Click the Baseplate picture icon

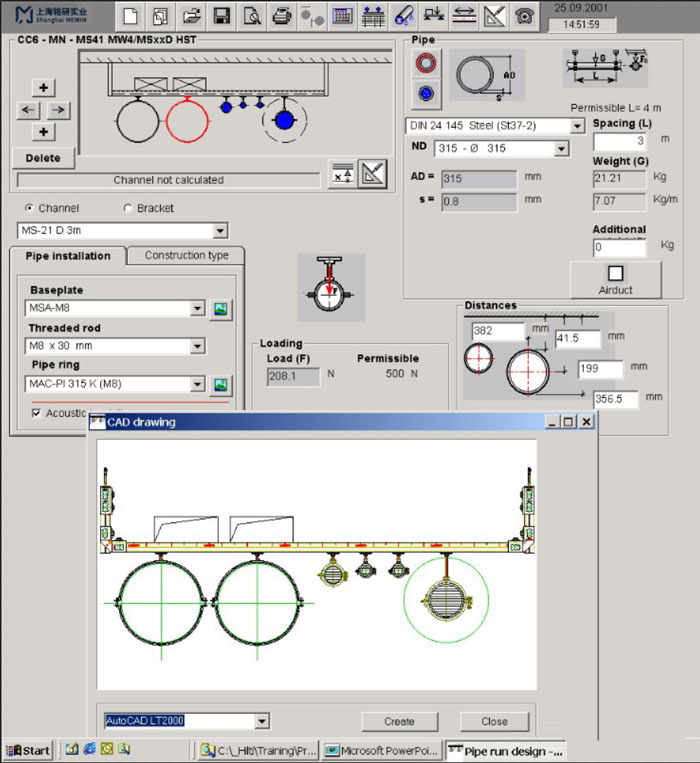pos(220,309)
